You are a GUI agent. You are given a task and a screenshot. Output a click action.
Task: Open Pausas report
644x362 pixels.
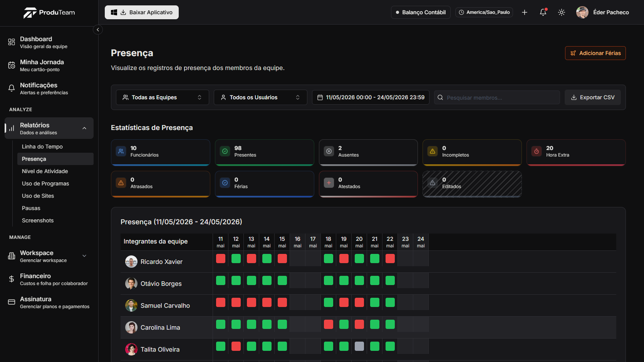(x=55, y=208)
